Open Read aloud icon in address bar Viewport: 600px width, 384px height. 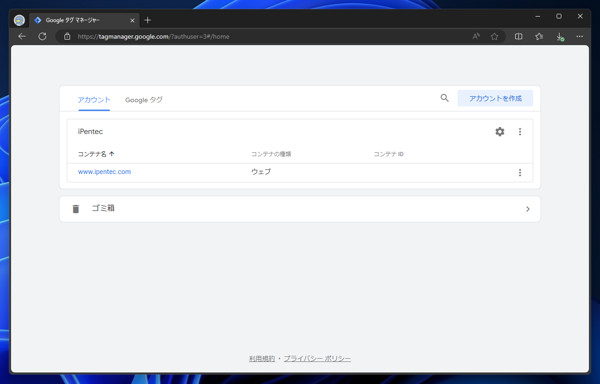(x=476, y=36)
